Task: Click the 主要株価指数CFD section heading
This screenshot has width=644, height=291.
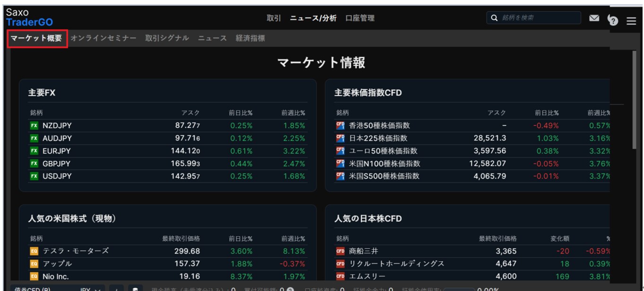Action: click(x=368, y=93)
